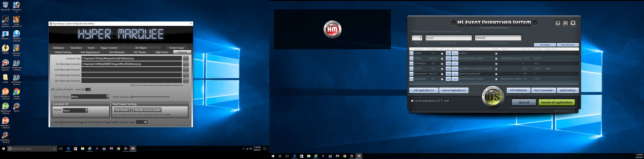Select the Recycle Bin icon
Screen dimensions: 644x159
click(6, 6)
